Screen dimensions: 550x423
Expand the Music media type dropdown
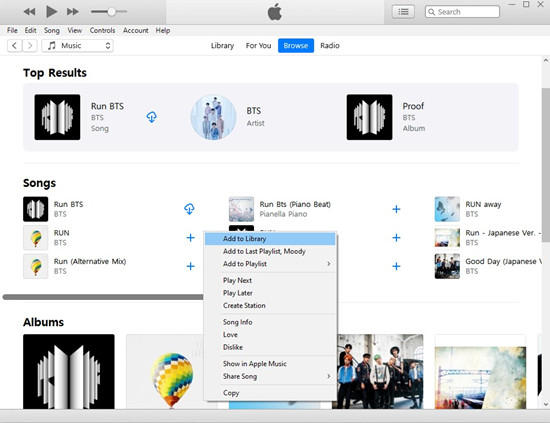[77, 46]
